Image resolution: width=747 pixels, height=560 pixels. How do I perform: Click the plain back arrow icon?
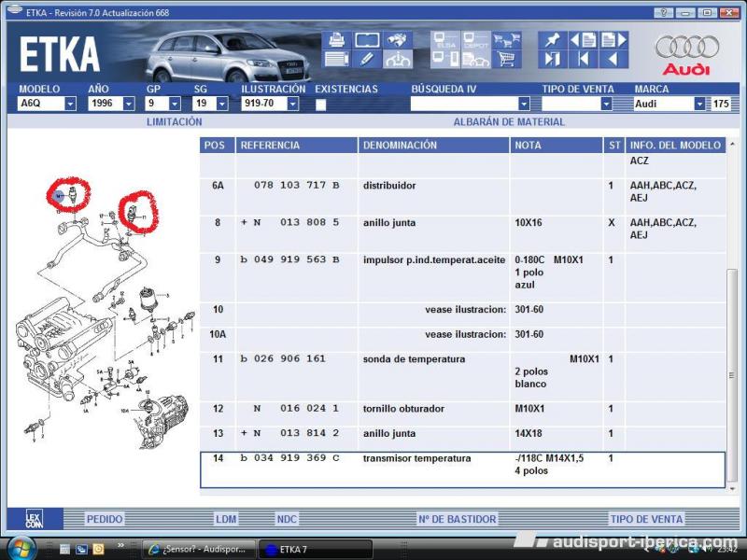coord(613,59)
